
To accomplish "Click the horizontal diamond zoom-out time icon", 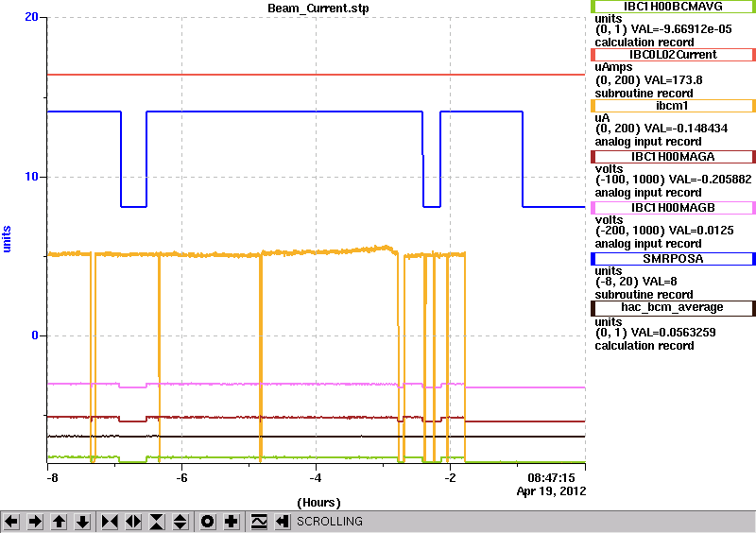I will (x=133, y=522).
